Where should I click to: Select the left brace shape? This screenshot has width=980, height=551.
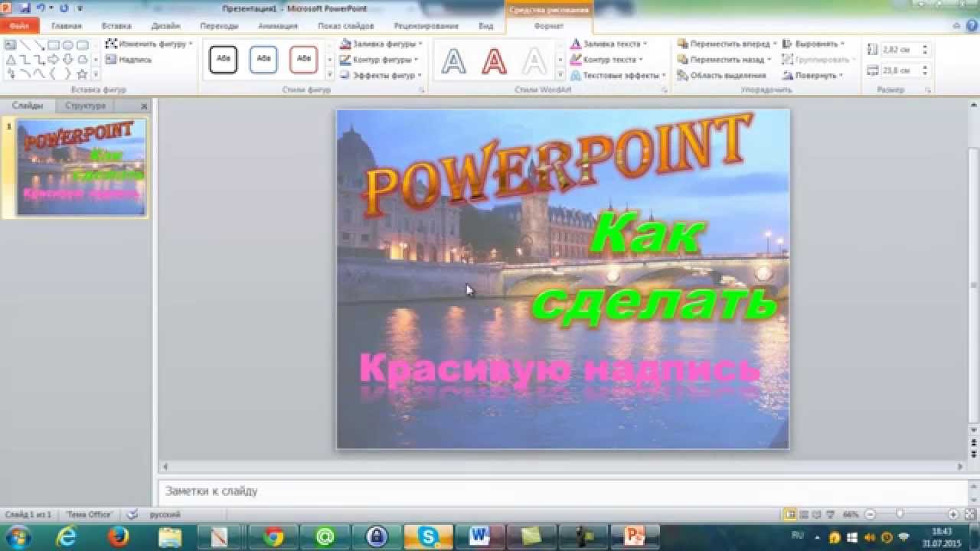pyautogui.click(x=54, y=74)
